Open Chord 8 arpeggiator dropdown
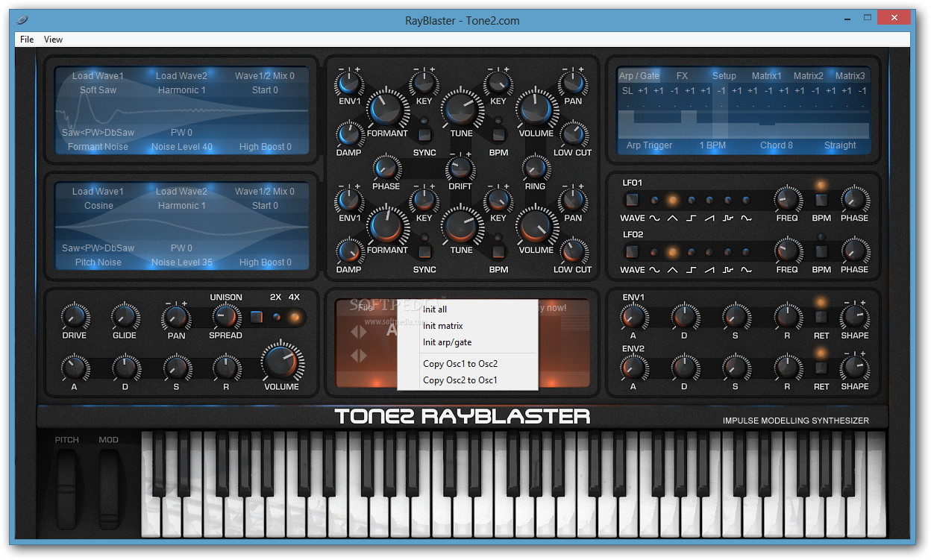This screenshot has height=560, width=931. (777, 145)
